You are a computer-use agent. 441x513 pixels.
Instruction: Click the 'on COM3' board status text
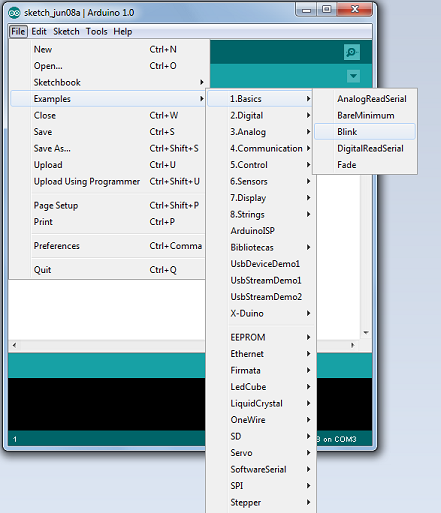coord(340,439)
